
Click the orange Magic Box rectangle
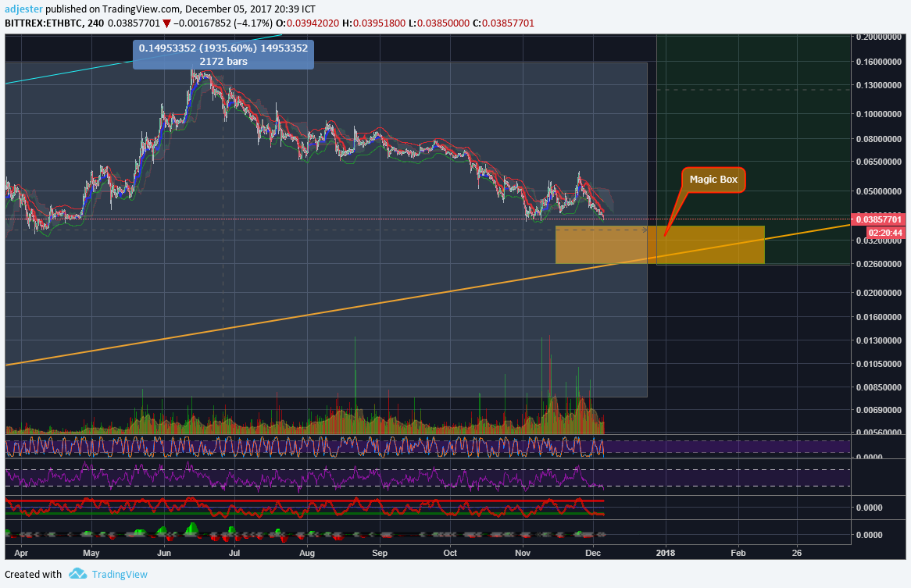coord(660,244)
